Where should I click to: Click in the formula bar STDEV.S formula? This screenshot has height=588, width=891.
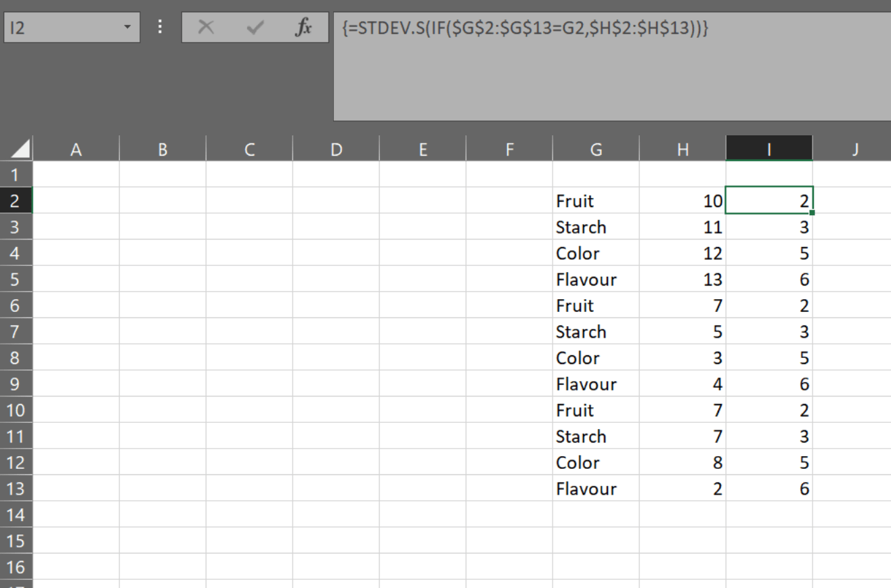coord(525,28)
